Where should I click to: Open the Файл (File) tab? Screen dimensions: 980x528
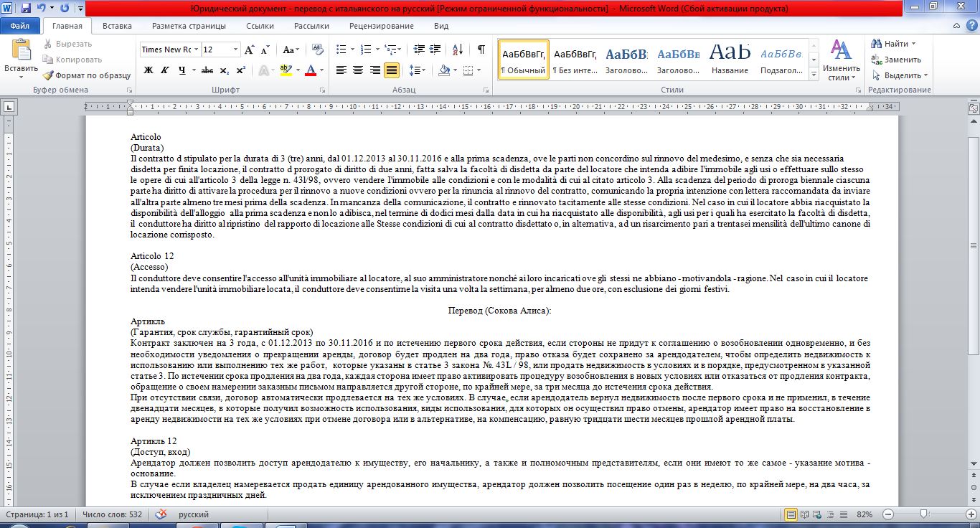[20, 26]
